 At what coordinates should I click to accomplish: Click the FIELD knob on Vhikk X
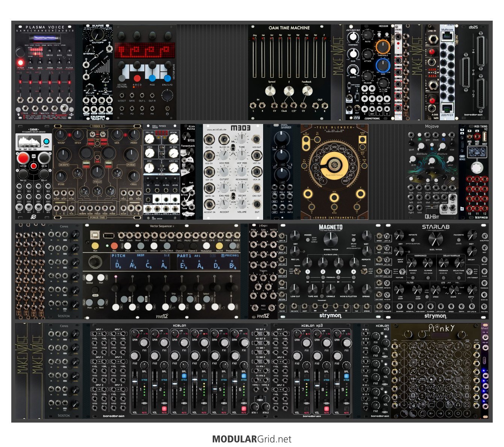(97, 172)
